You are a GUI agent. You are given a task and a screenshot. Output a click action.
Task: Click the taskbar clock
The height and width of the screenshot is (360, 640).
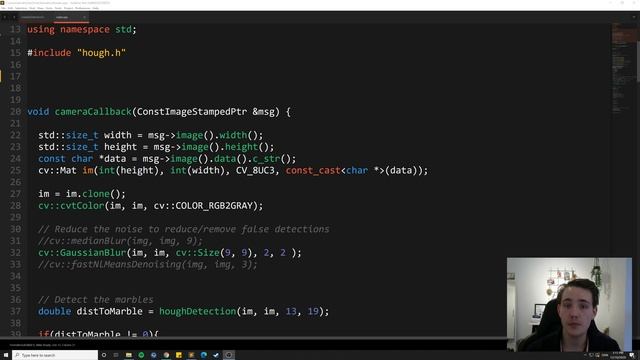click(618, 355)
